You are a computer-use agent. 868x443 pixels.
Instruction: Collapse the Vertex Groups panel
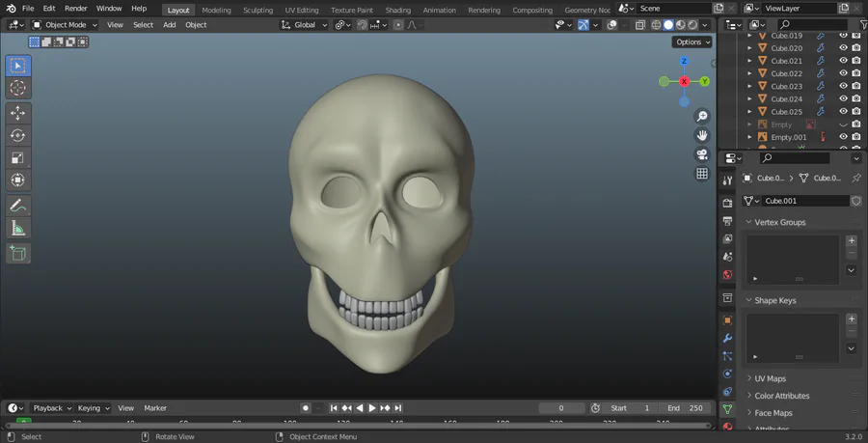pos(779,222)
